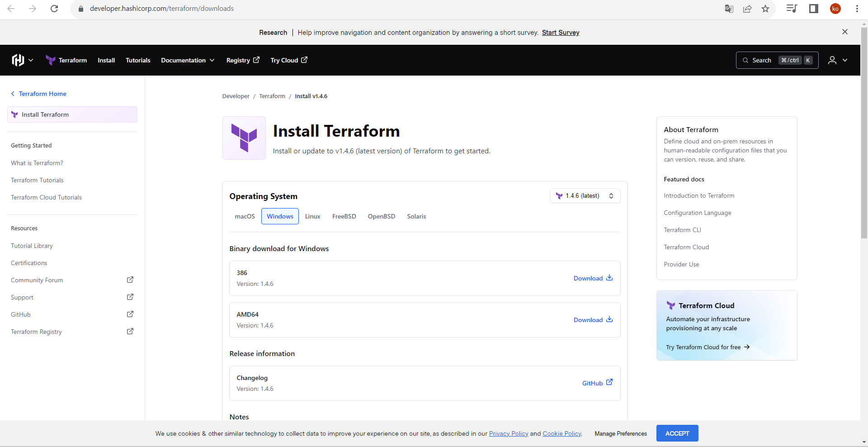Open the Registry external link in navbar
The image size is (868, 447).
pos(243,60)
